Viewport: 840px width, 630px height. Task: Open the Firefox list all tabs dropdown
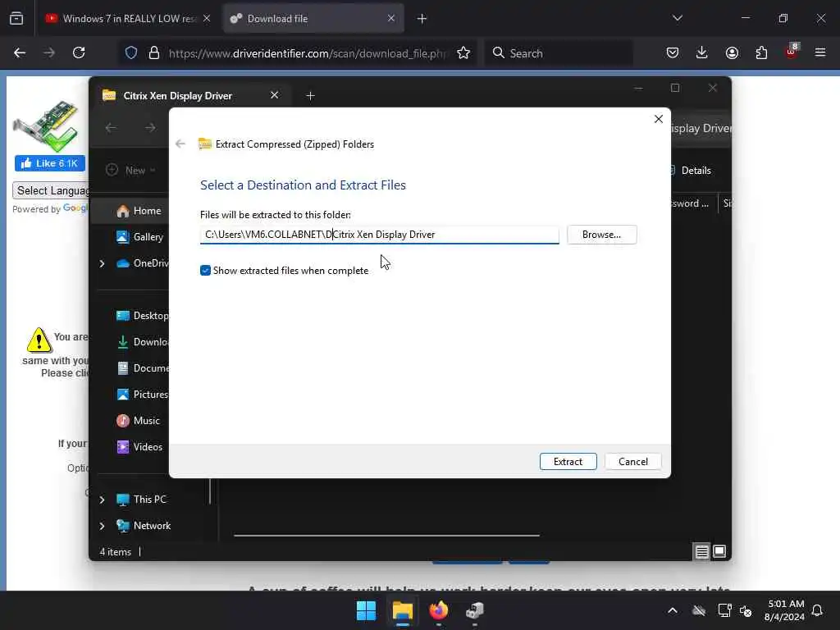click(677, 18)
